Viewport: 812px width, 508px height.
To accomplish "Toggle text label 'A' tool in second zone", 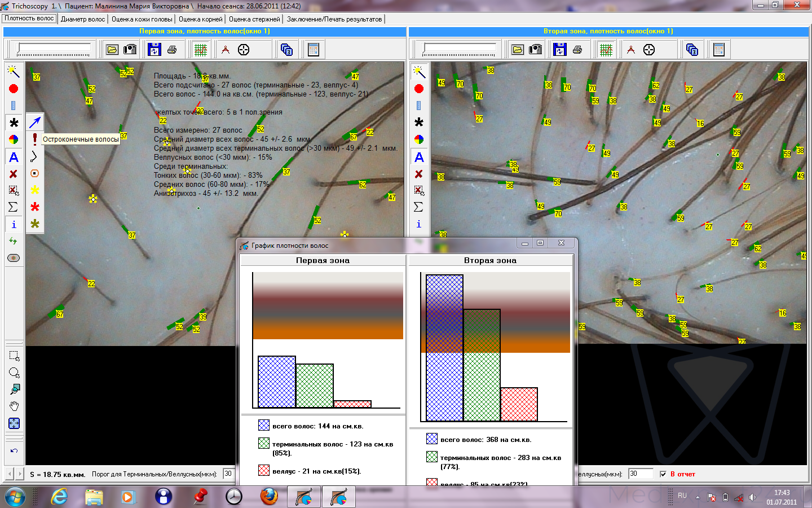I will pos(418,157).
